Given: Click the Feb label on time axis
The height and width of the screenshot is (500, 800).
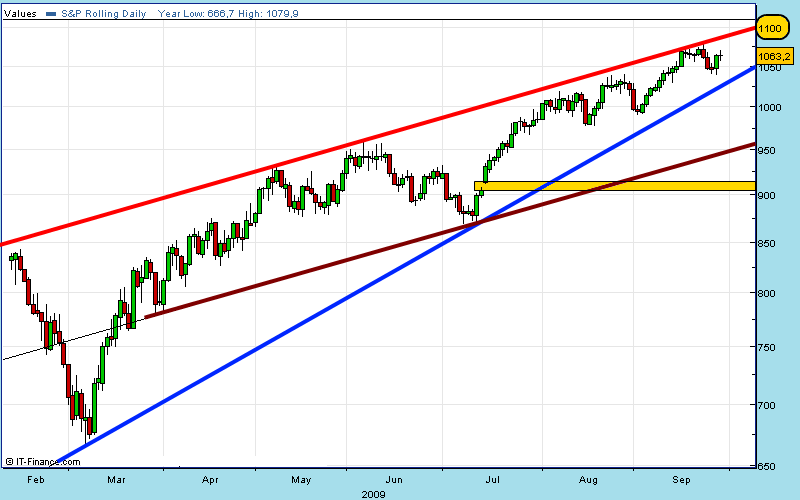Looking at the screenshot, I should click(36, 480).
